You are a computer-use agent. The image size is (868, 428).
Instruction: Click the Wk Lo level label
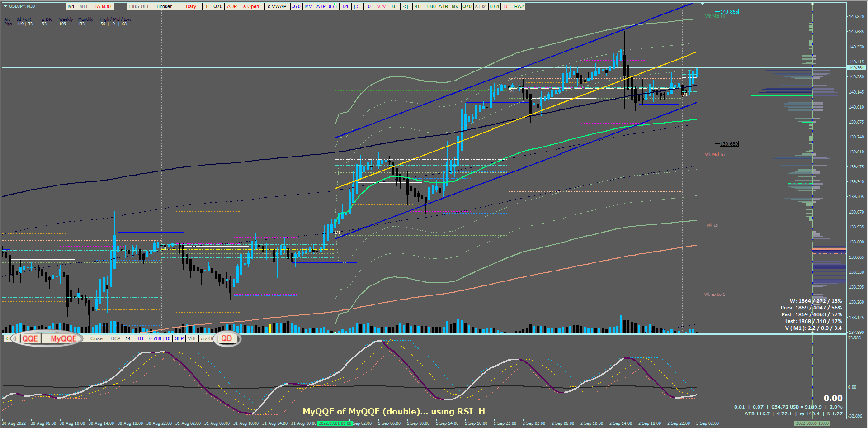tap(712, 225)
